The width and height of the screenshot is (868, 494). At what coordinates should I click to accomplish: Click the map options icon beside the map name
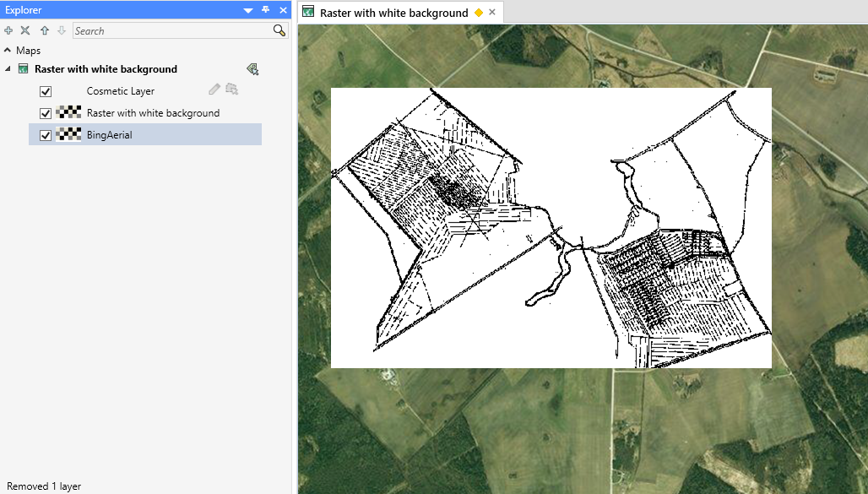(252, 69)
